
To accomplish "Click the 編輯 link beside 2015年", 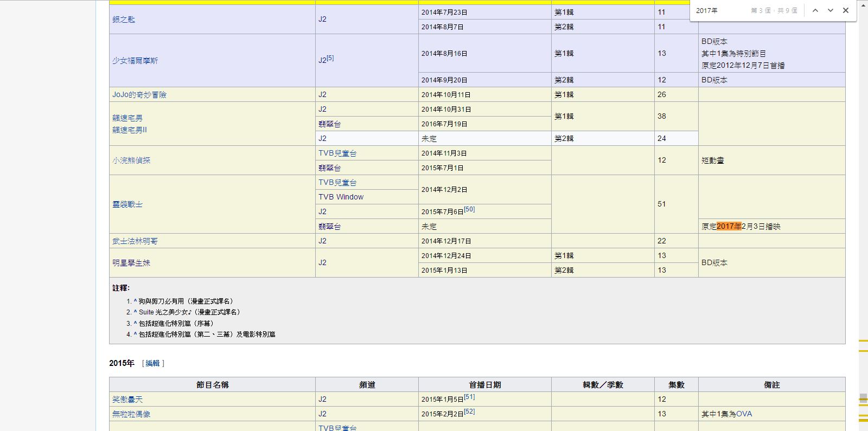I will [x=152, y=363].
